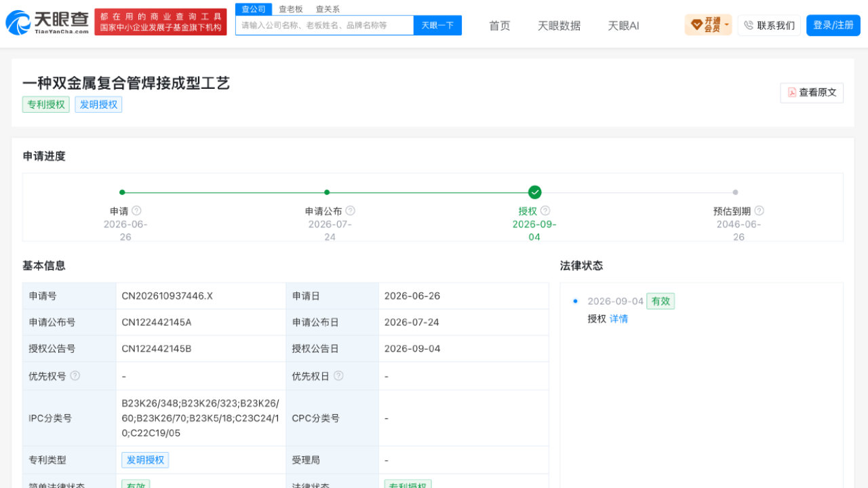
Task: Click the help icon beside 授权 step
Action: coord(545,211)
